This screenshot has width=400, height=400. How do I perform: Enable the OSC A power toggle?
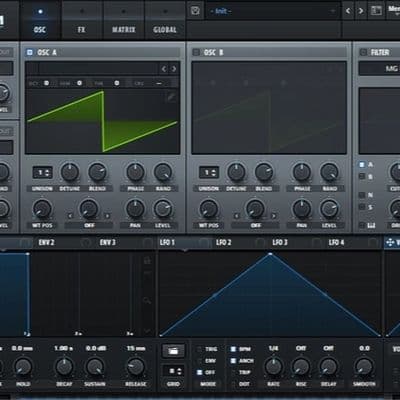pyautogui.click(x=30, y=52)
